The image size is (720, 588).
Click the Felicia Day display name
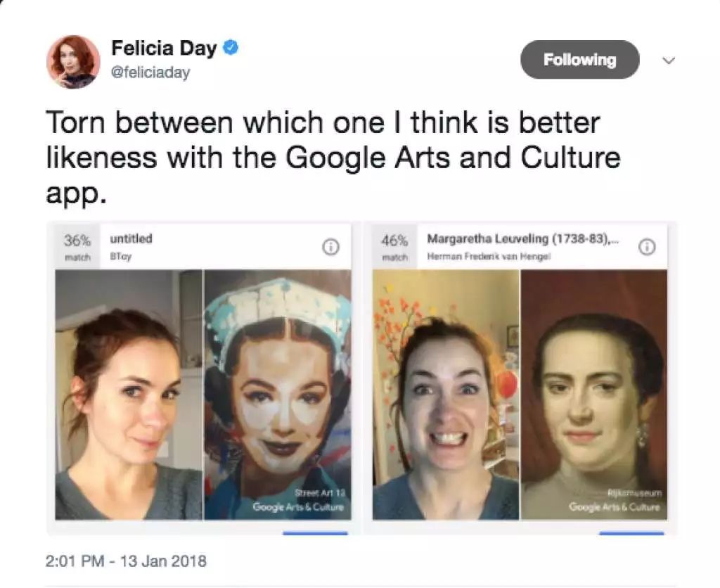165,49
